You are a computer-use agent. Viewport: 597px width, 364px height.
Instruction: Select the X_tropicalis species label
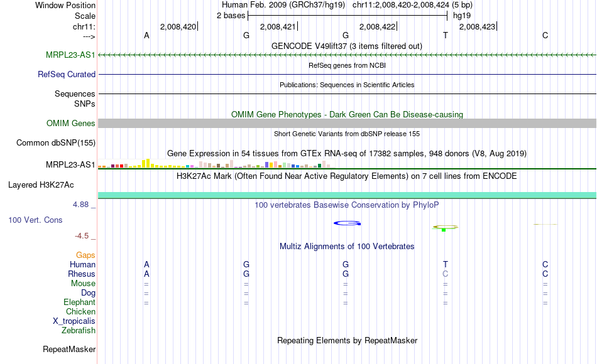(x=74, y=321)
